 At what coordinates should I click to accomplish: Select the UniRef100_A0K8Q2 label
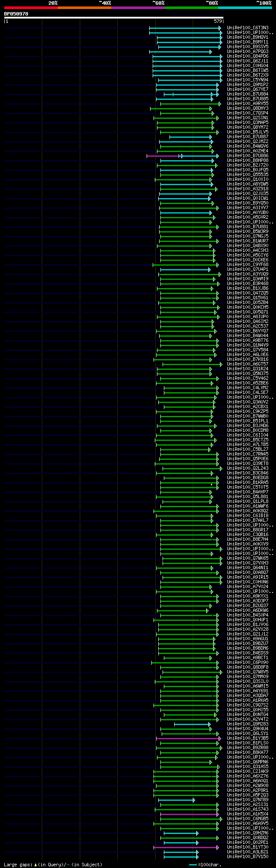(x=248, y=511)
